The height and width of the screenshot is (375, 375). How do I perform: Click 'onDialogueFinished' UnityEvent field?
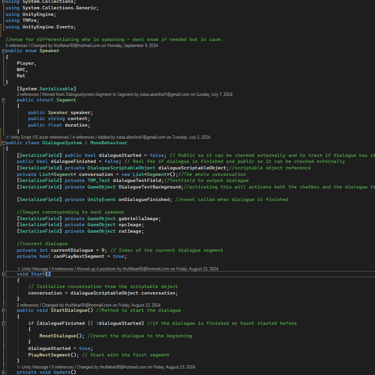point(145,200)
